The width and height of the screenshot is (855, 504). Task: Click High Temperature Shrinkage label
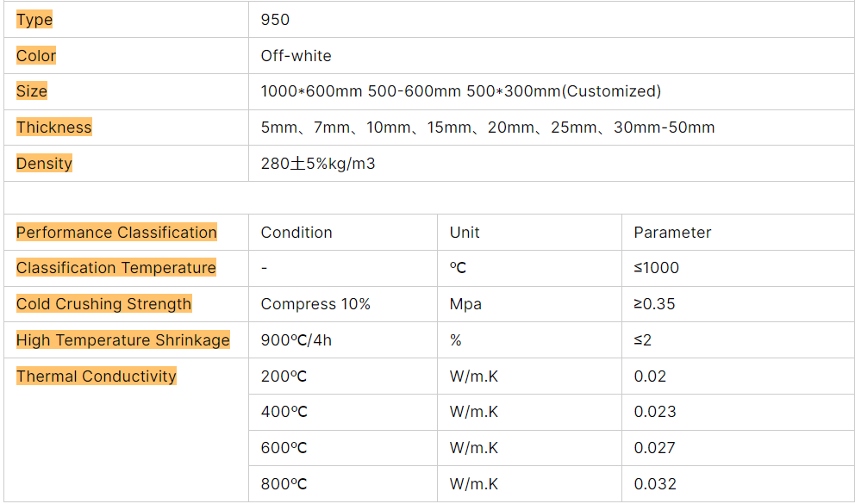pos(123,340)
